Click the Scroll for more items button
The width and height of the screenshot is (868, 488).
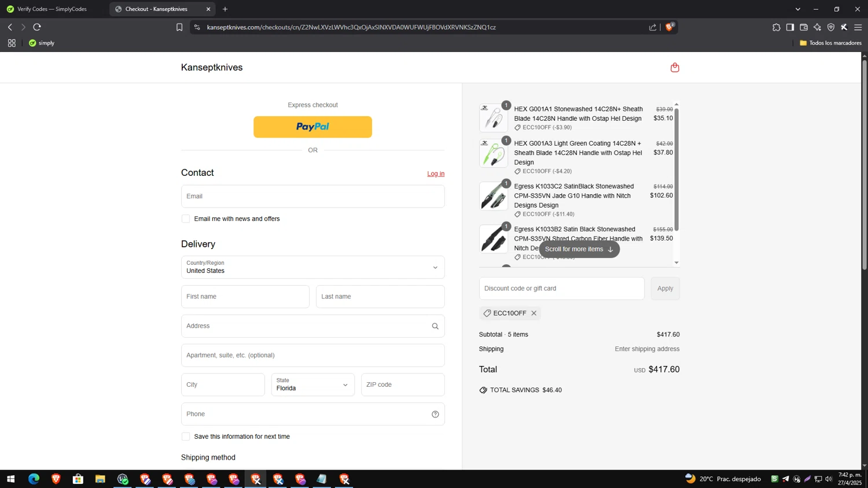point(579,249)
